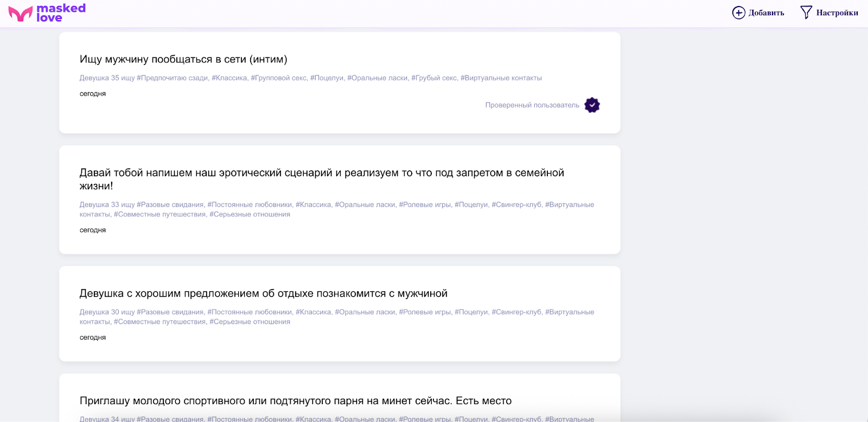Click the 'Девушка 30 ищу' tag line

[x=337, y=317]
